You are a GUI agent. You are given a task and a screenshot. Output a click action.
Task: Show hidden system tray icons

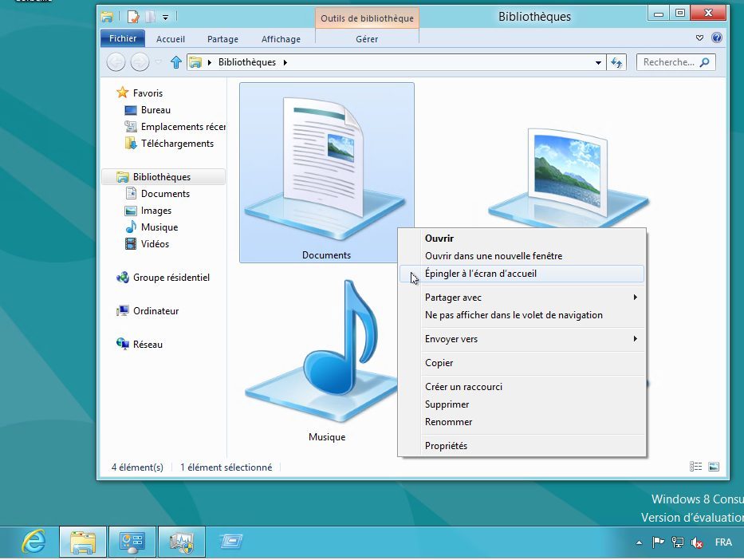click(639, 542)
